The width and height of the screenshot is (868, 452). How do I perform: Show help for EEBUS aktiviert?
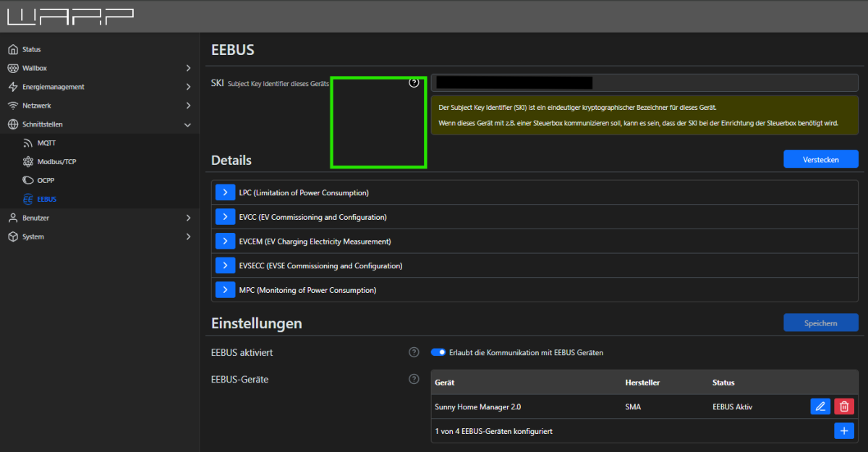pos(414,352)
